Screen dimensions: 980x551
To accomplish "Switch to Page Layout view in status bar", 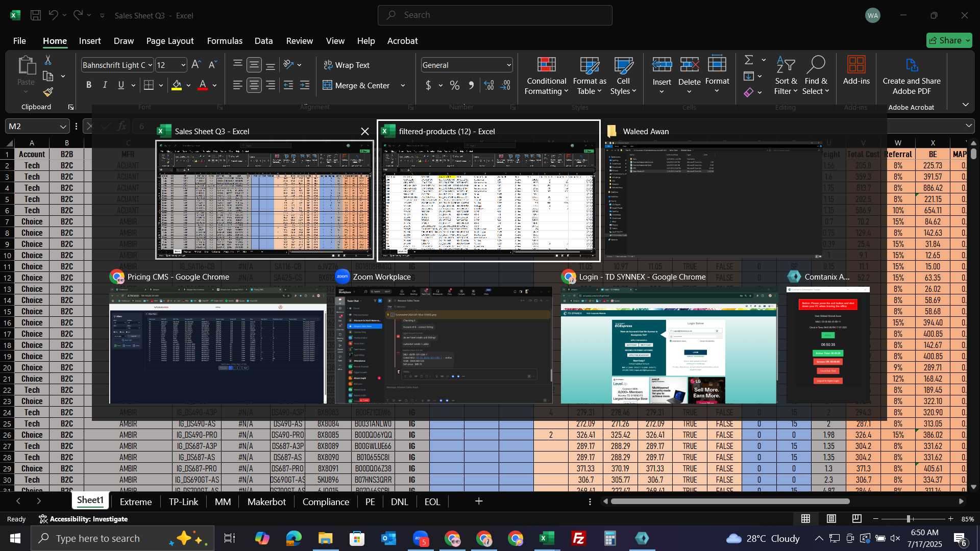I will click(831, 519).
